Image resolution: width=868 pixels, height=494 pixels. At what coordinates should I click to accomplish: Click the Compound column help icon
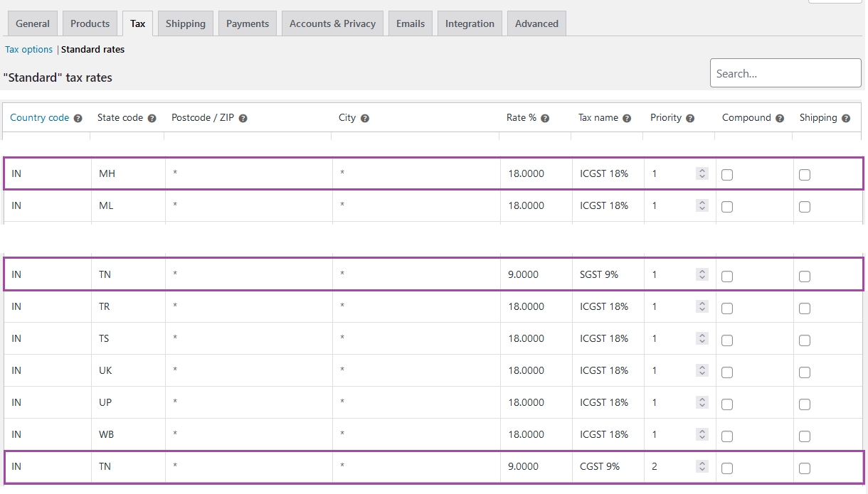point(780,119)
